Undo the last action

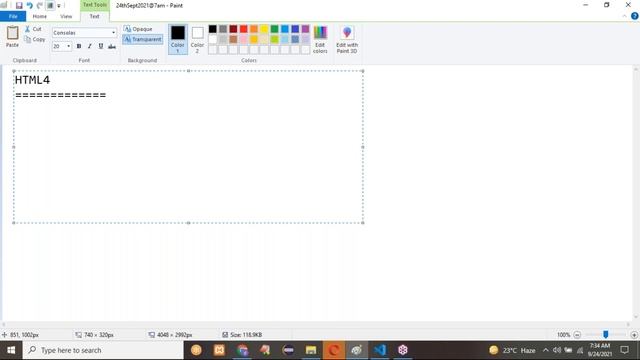pyautogui.click(x=29, y=5)
